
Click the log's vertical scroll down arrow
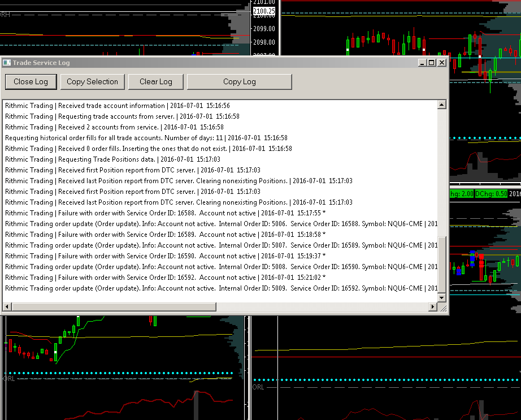pyautogui.click(x=441, y=298)
